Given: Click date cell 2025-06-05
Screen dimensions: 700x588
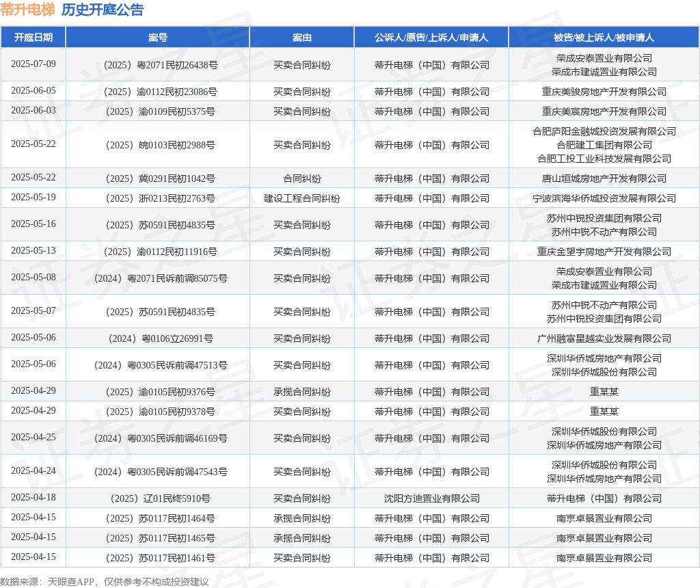Looking at the screenshot, I should 33,91.
